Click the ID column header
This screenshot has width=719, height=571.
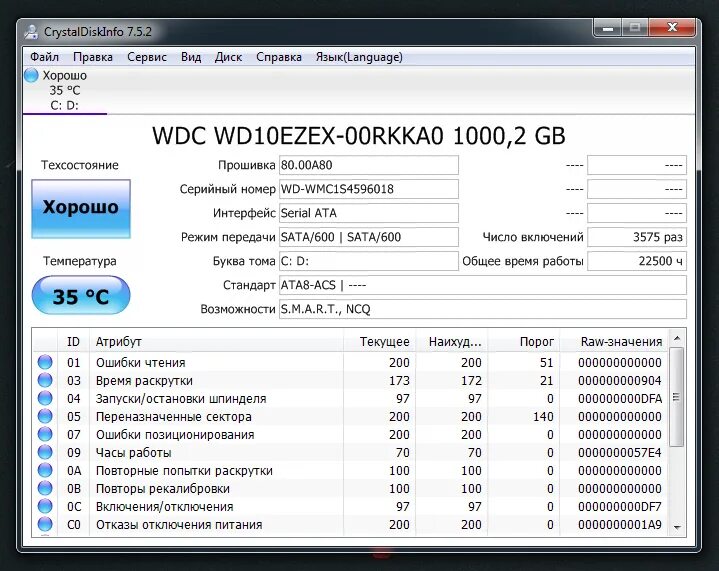point(73,342)
